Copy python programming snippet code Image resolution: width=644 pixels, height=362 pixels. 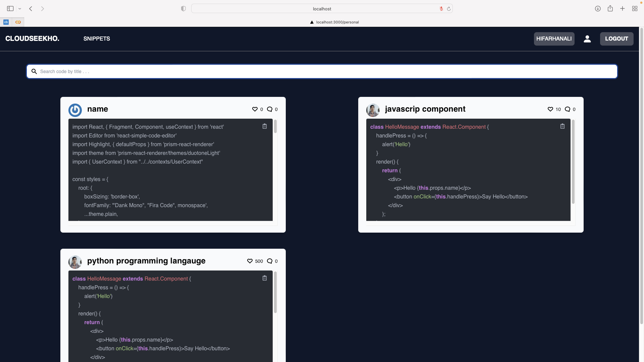[265, 278]
